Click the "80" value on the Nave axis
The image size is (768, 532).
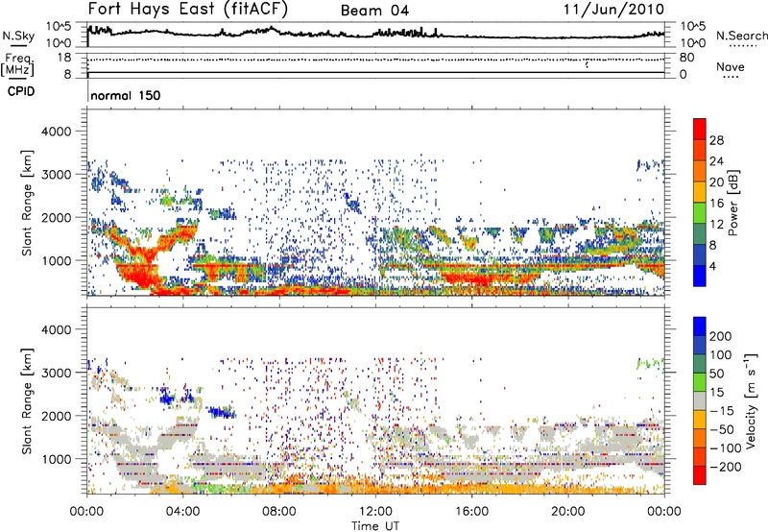click(686, 58)
